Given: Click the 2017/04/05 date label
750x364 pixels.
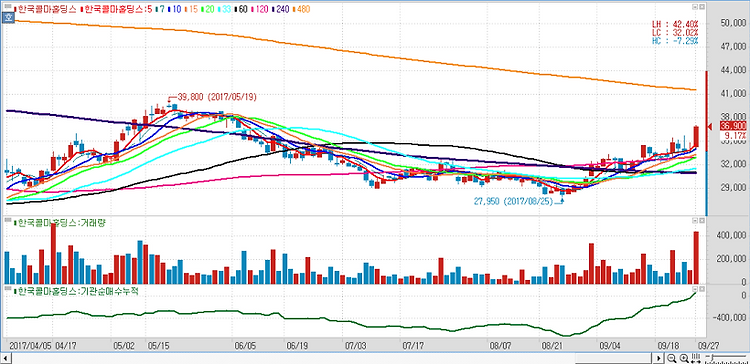Looking at the screenshot, I should 31,345.
